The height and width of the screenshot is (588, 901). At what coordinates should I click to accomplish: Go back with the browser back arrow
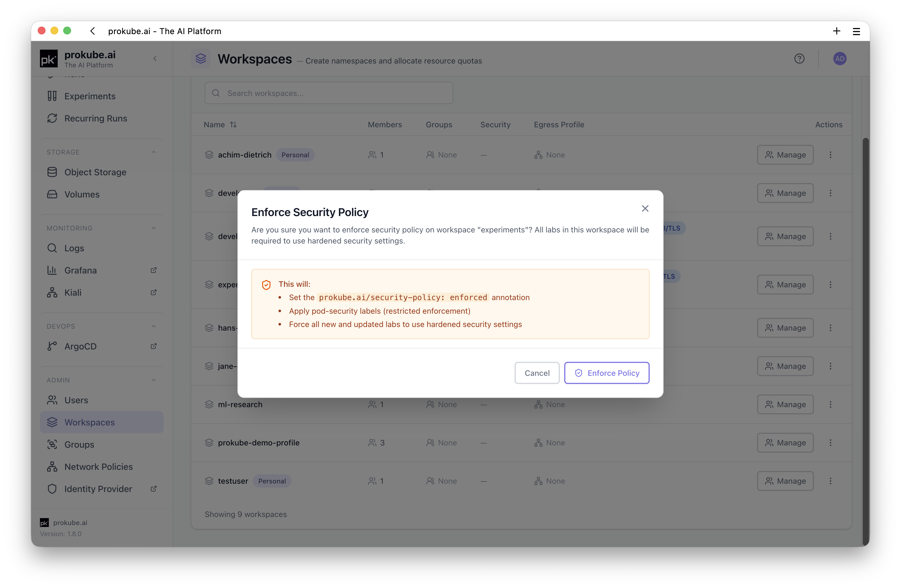coord(93,31)
